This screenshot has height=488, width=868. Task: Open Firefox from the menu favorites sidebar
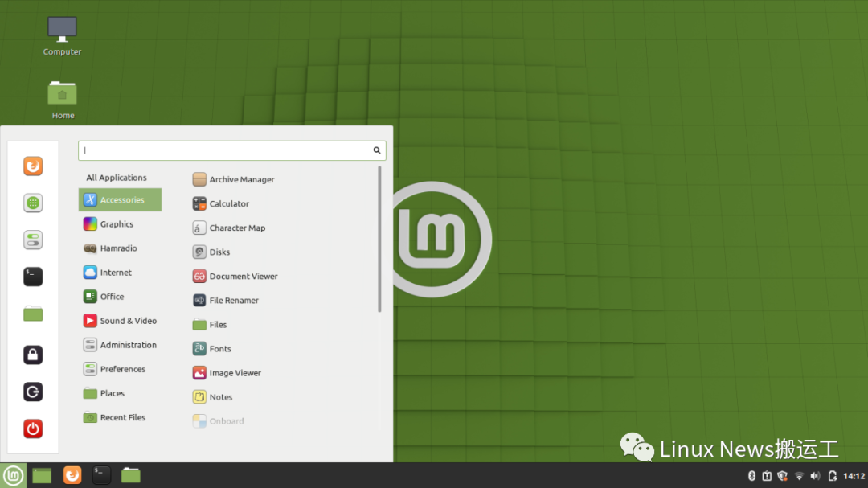point(33,166)
